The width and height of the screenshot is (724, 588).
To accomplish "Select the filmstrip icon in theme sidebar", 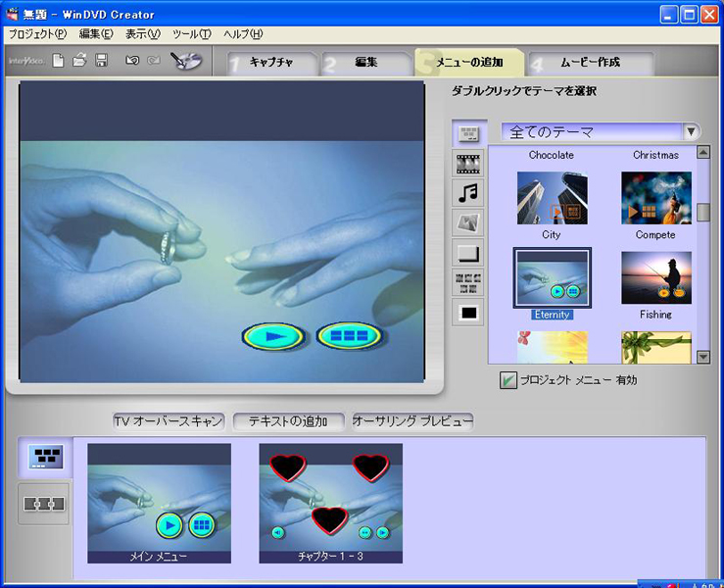I will [x=468, y=164].
